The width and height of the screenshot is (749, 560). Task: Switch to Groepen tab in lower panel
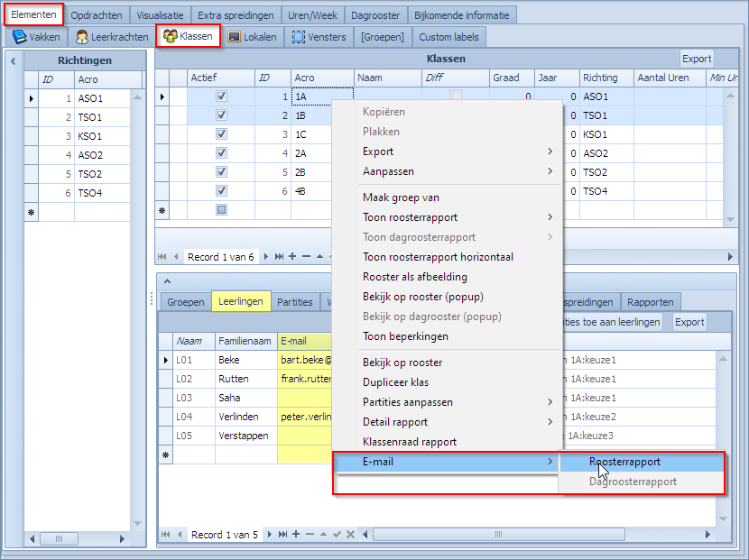point(185,302)
